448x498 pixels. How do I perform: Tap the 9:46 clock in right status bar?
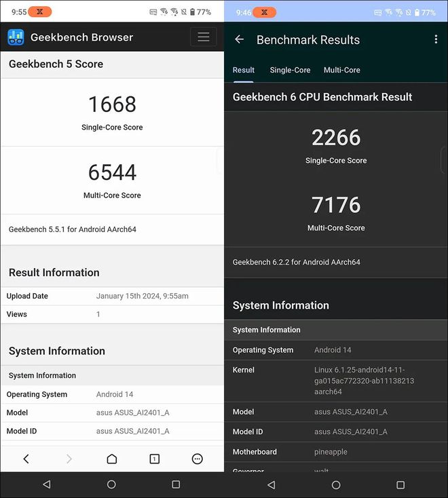tap(244, 13)
